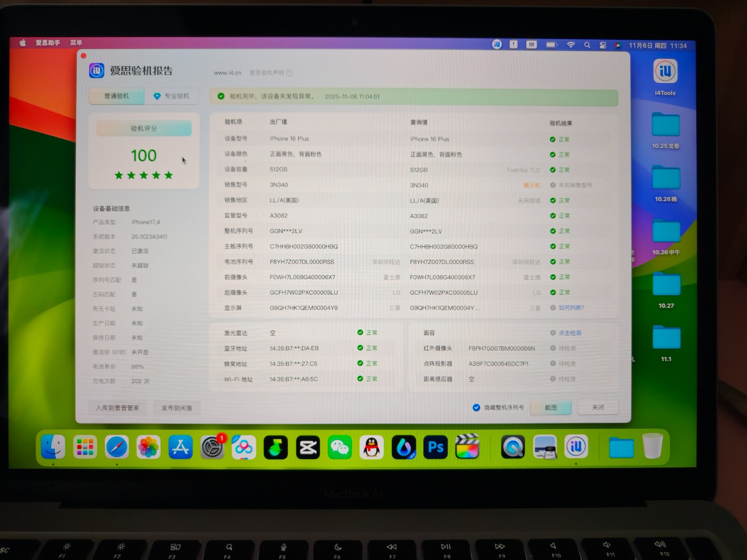The image size is (747, 560).
Task: Select the GGN***2LV factory serial
Action: (x=286, y=231)
